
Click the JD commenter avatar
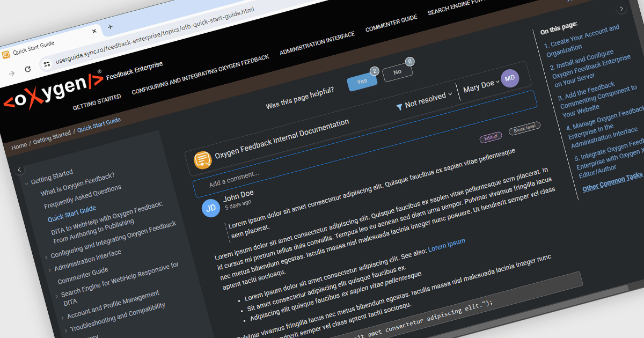[x=211, y=207]
